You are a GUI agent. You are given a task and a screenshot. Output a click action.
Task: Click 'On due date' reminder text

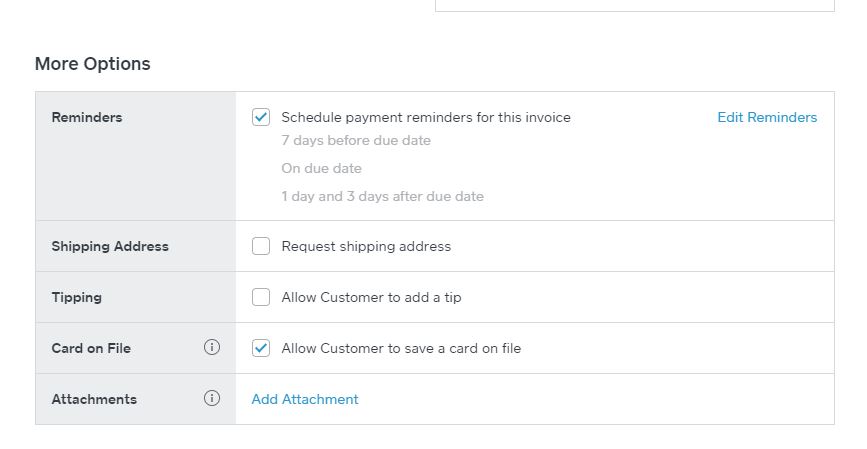321,168
